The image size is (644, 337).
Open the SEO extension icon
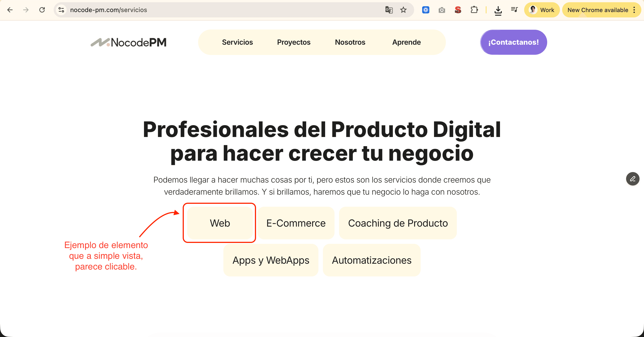click(458, 10)
